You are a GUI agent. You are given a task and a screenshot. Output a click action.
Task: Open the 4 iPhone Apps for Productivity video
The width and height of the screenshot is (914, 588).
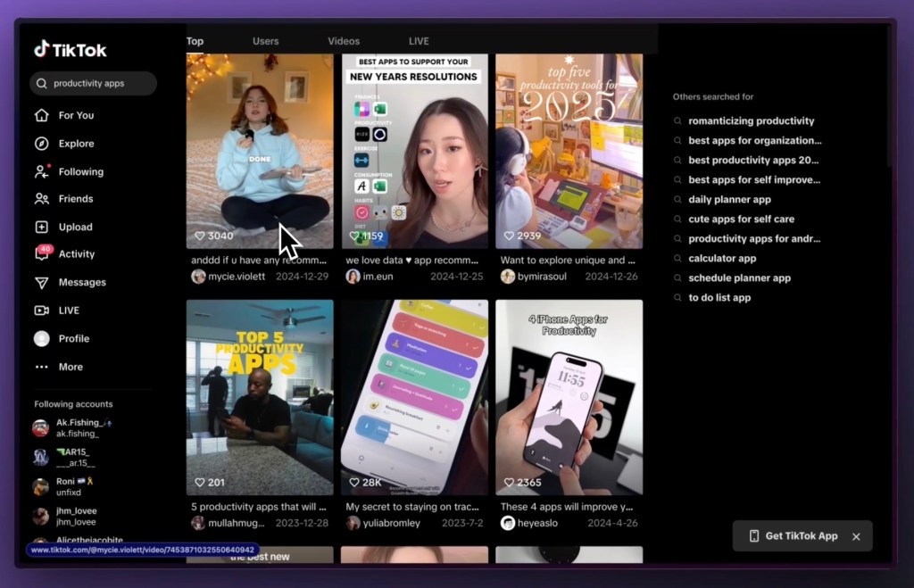pos(569,397)
